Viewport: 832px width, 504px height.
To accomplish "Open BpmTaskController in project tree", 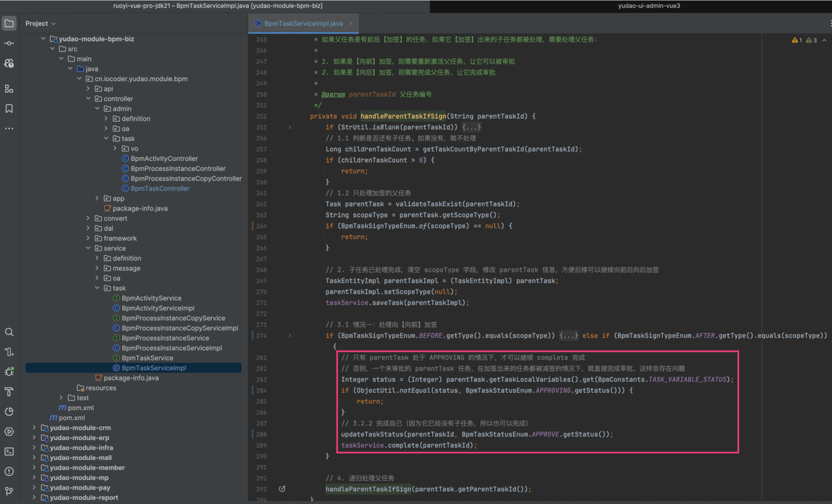I will click(x=160, y=189).
